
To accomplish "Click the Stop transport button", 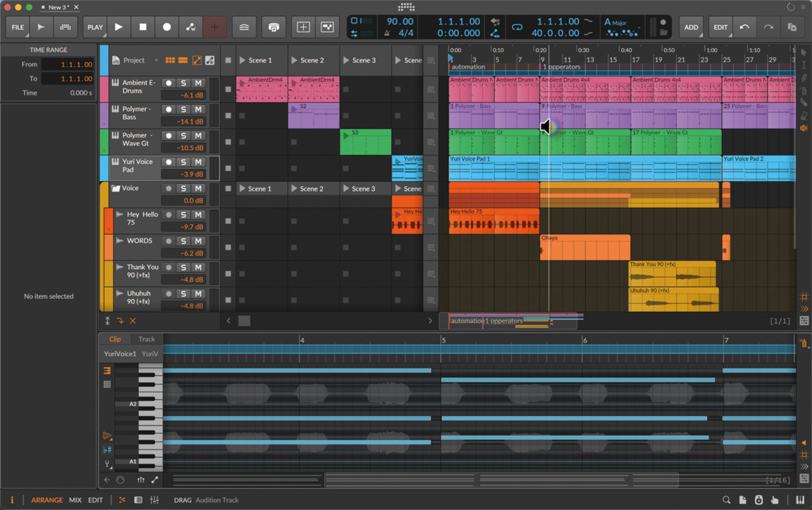I will (x=142, y=27).
